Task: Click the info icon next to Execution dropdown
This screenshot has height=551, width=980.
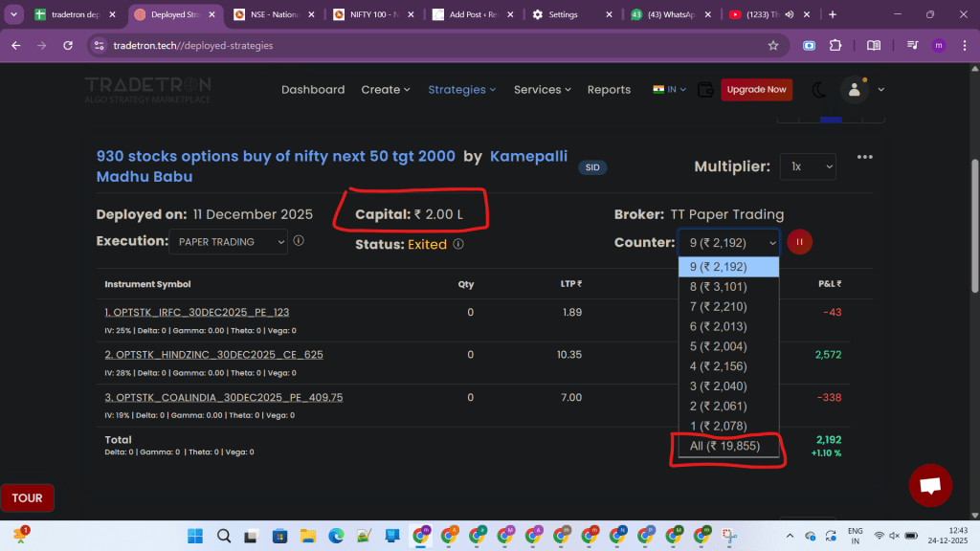Action: 299,241
